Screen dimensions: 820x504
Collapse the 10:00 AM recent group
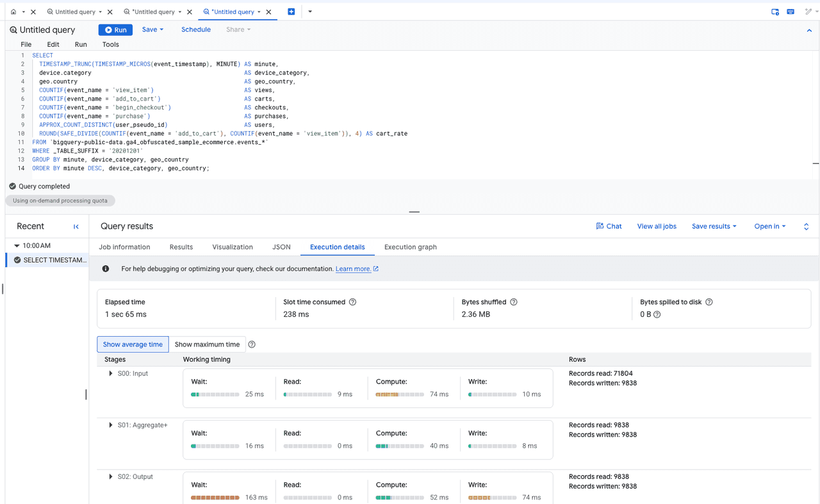[x=17, y=246]
